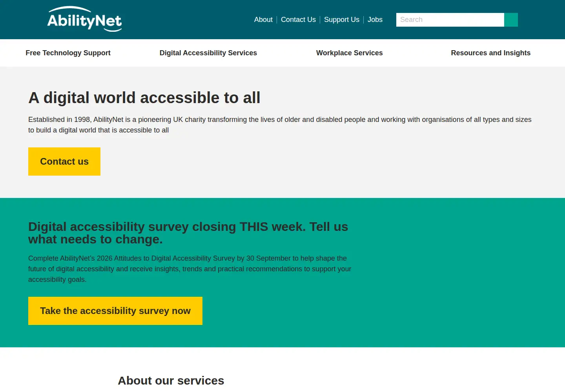565x392 pixels.
Task: Click the 'Complete AbilityNet's 2026 Attitudes' paragraph
Action: (x=190, y=269)
